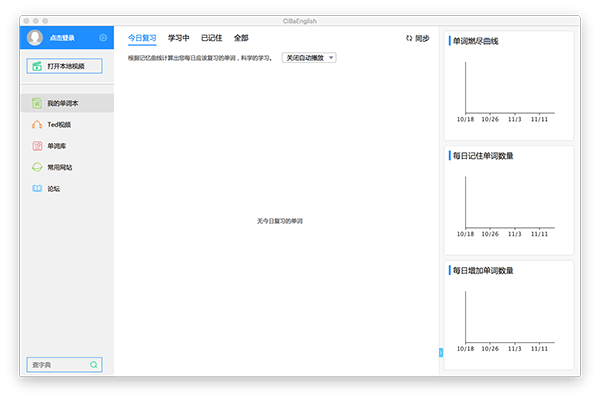The height and width of the screenshot is (400, 600).
Task: Click the user avatar icon
Action: tap(35, 38)
